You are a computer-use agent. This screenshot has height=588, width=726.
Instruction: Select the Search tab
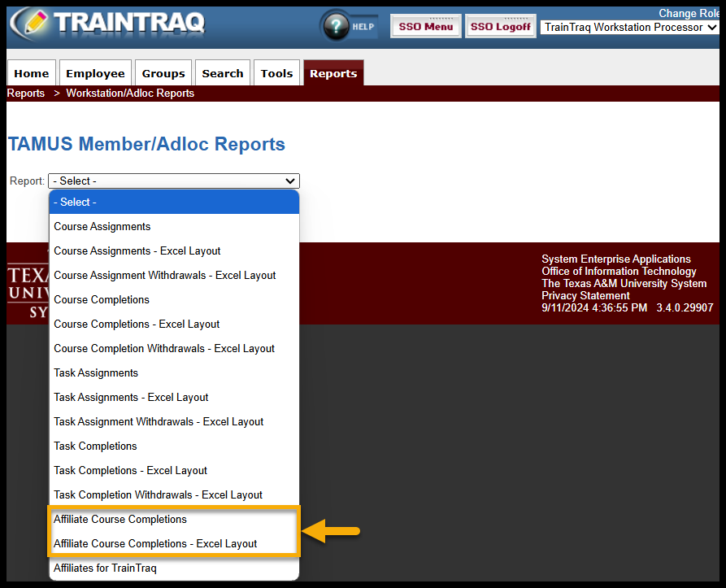point(223,73)
